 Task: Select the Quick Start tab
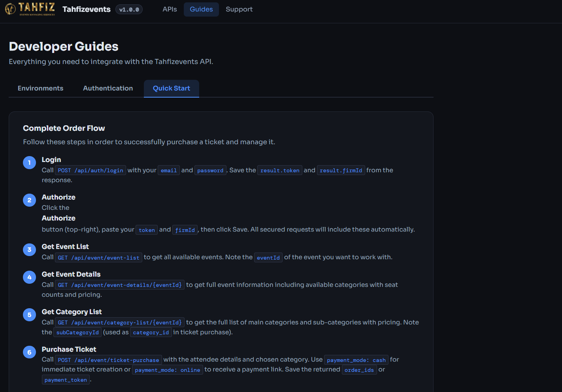click(x=172, y=89)
